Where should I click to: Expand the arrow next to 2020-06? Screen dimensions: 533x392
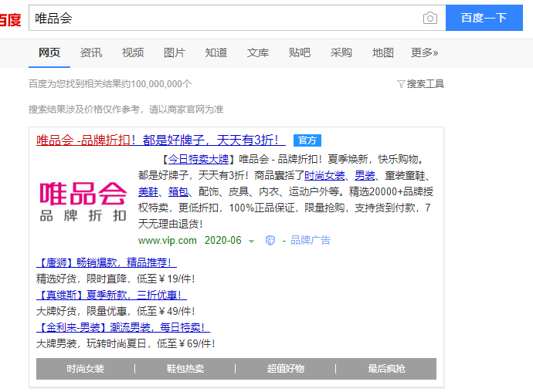tap(251, 242)
